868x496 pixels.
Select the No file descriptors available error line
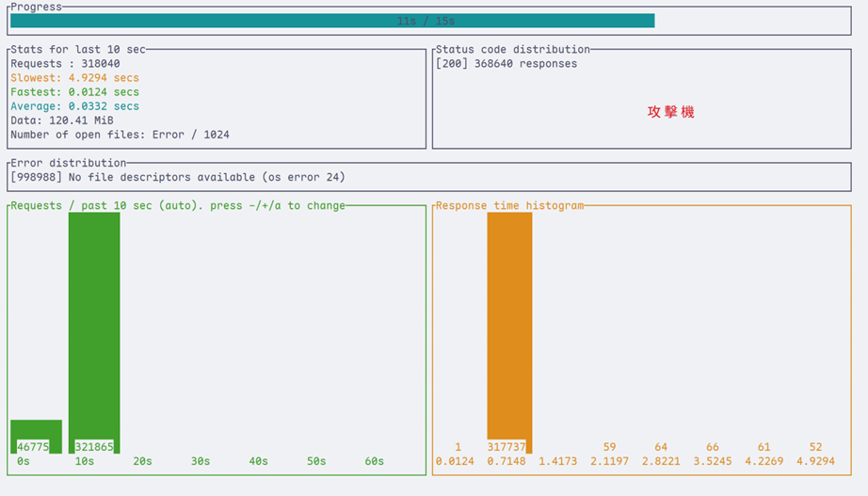click(x=178, y=177)
